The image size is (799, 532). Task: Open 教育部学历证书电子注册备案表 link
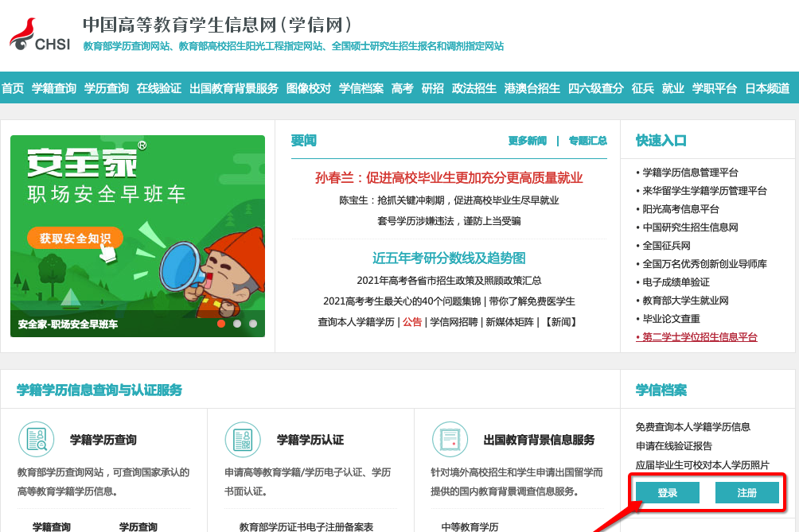(306, 526)
